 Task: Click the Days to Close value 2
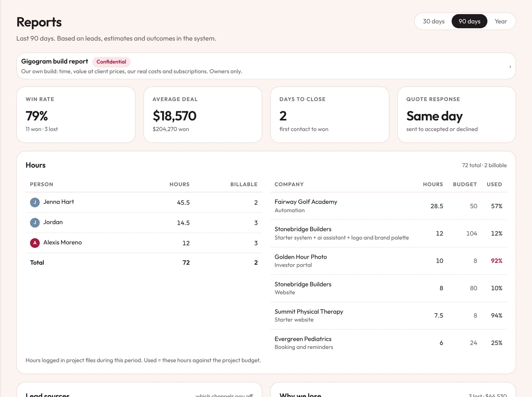coord(283,116)
